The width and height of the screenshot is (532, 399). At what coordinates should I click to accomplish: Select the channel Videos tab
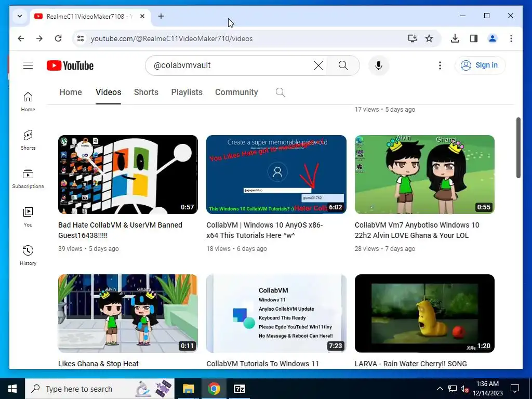[x=108, y=92]
